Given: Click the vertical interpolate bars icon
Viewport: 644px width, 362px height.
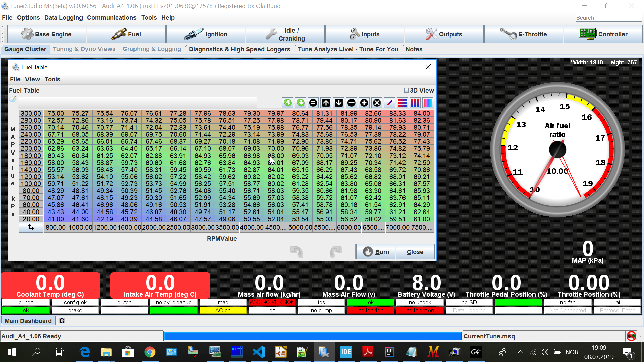Looking at the screenshot, I should click(x=415, y=103).
